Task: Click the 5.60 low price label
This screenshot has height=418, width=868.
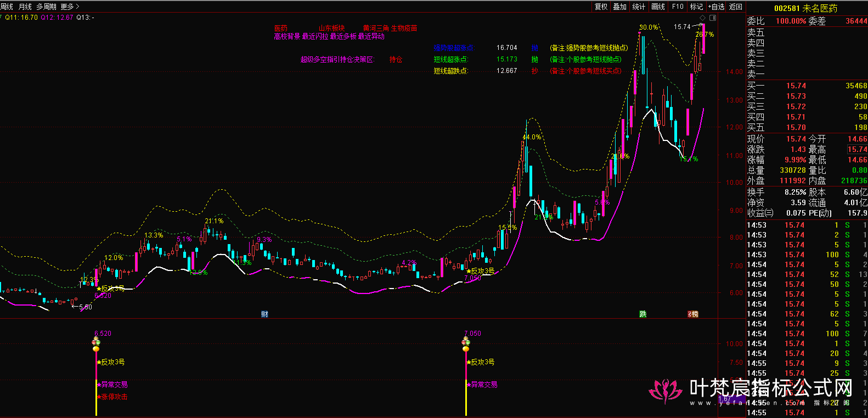Action: (x=86, y=307)
